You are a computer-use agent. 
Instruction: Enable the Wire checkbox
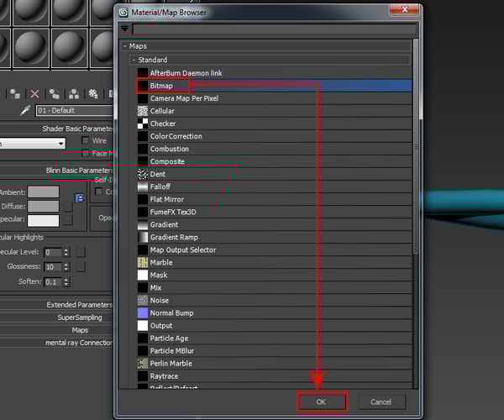tap(86, 140)
